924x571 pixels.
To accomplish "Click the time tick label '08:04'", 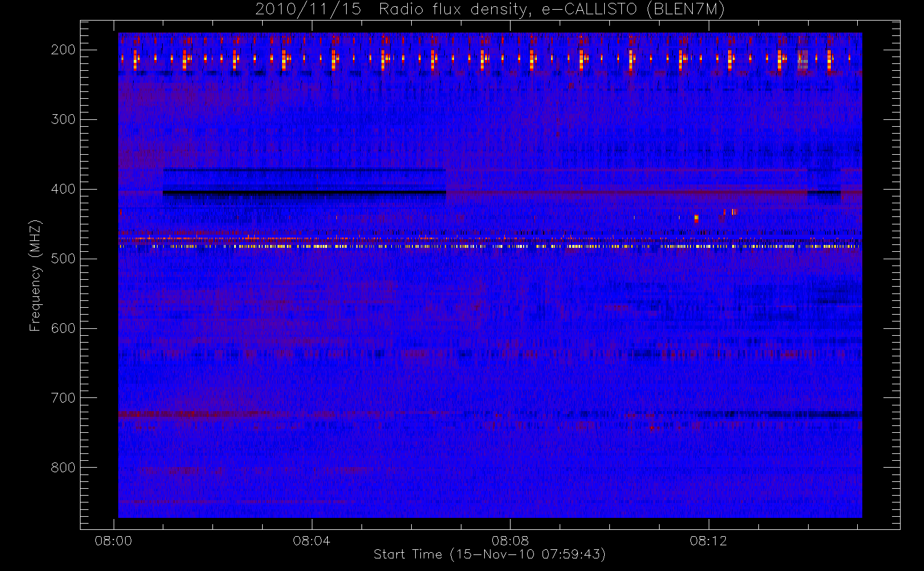I will (x=311, y=541).
